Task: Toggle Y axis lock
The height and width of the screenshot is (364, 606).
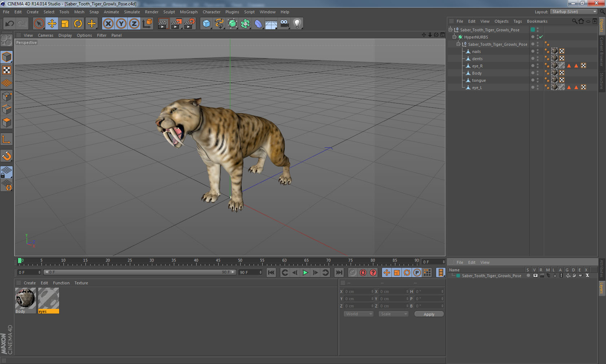Action: click(x=121, y=24)
